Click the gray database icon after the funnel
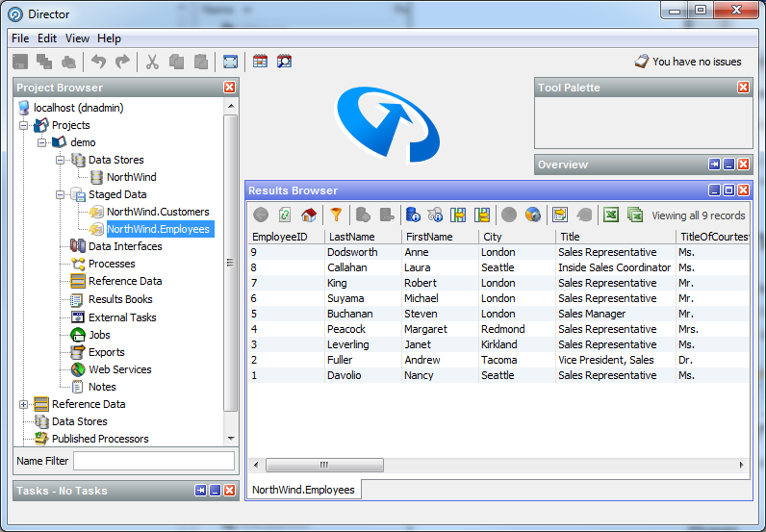This screenshot has height=532, width=766. coord(363,215)
